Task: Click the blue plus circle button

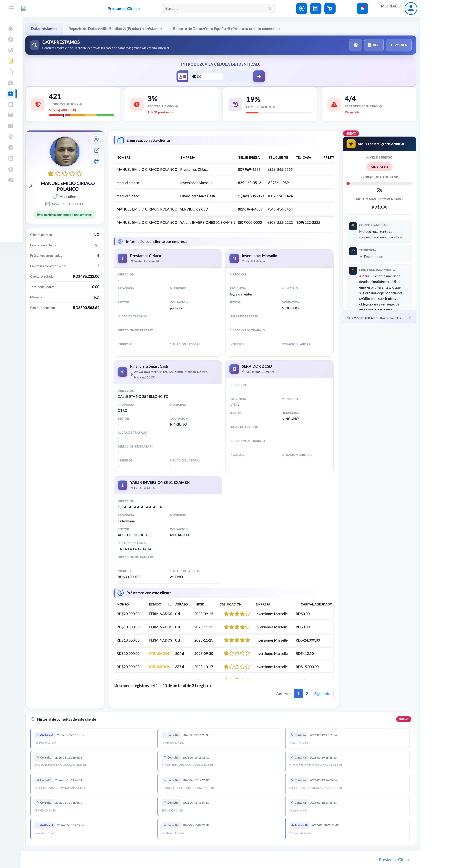Action: pyautogui.click(x=302, y=8)
